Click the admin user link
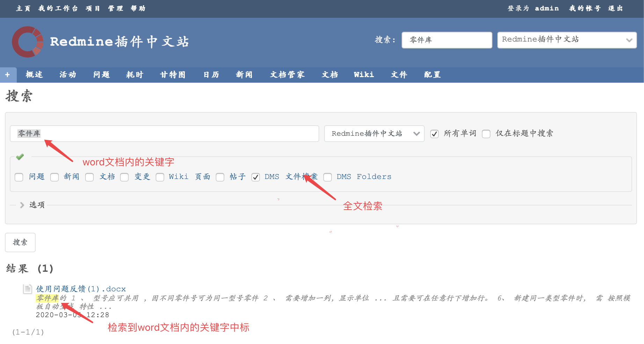This screenshot has height=344, width=644. [x=547, y=8]
